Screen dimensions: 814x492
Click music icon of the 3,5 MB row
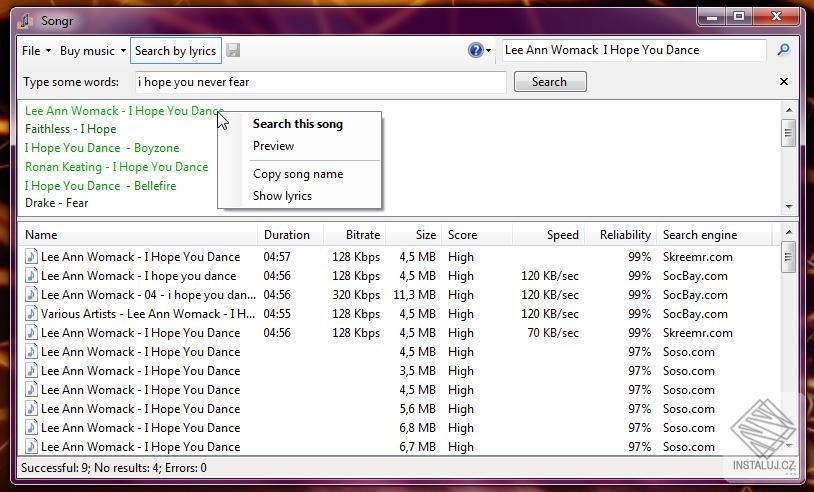pos(32,371)
